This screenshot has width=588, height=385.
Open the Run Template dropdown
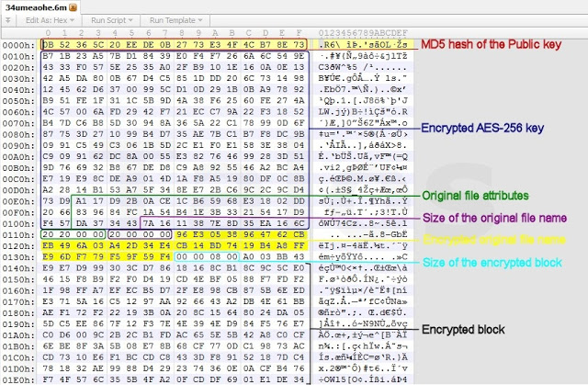[x=172, y=18]
